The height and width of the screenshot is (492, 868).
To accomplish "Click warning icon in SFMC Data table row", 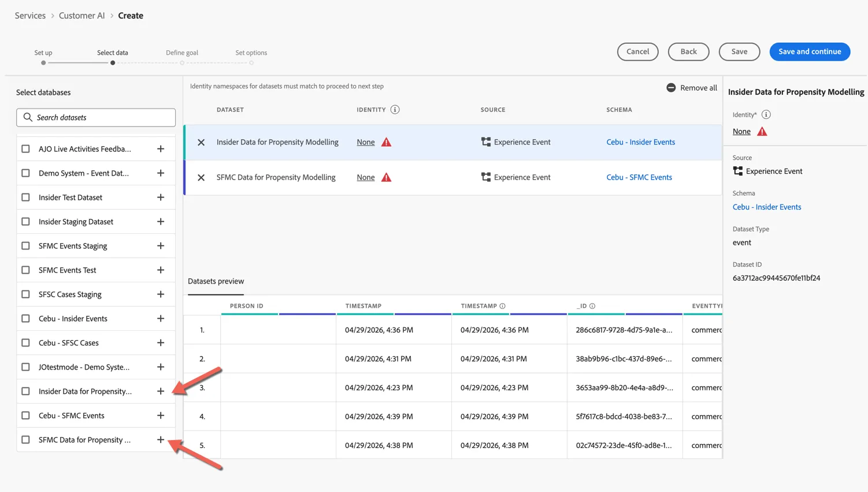I will click(387, 177).
